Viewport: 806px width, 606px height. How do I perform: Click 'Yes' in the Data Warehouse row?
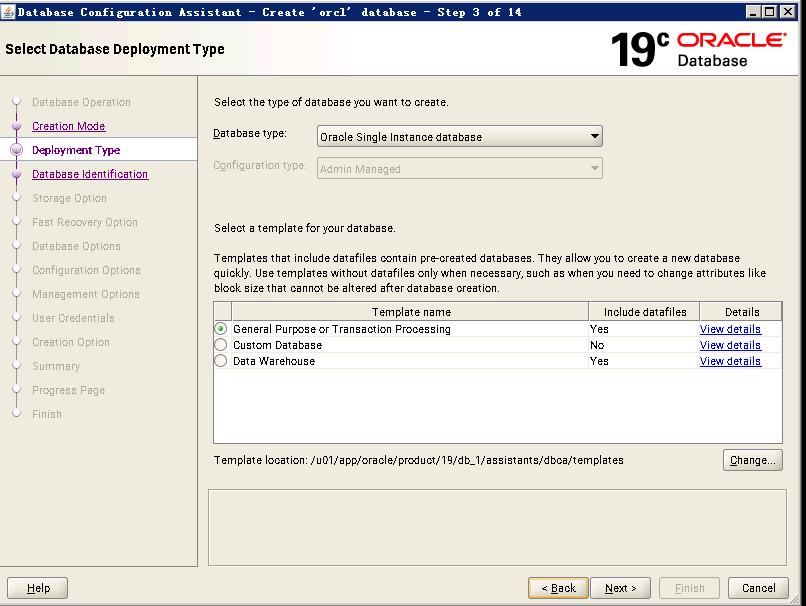pyautogui.click(x=599, y=361)
